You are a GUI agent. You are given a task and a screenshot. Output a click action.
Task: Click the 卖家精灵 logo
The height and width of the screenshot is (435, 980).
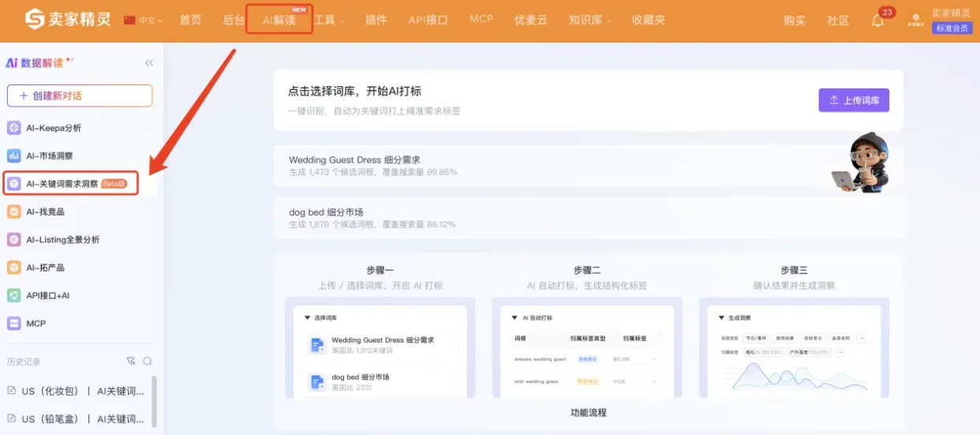68,19
